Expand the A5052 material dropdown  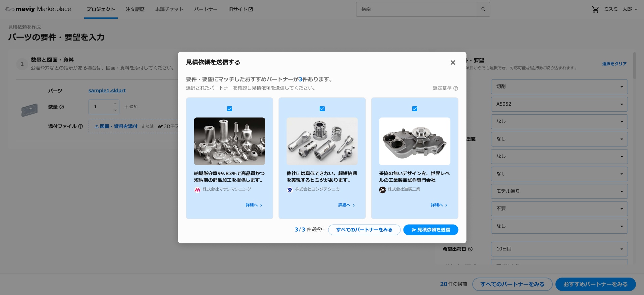click(559, 104)
